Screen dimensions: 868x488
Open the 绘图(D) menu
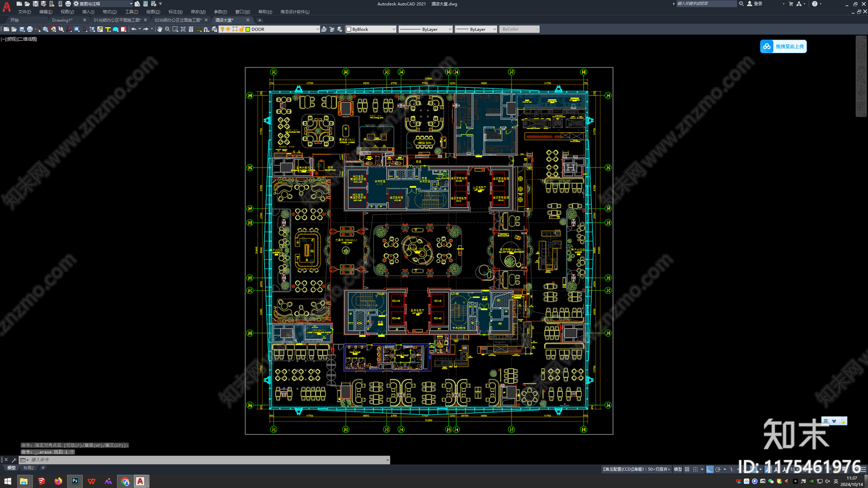pyautogui.click(x=153, y=12)
